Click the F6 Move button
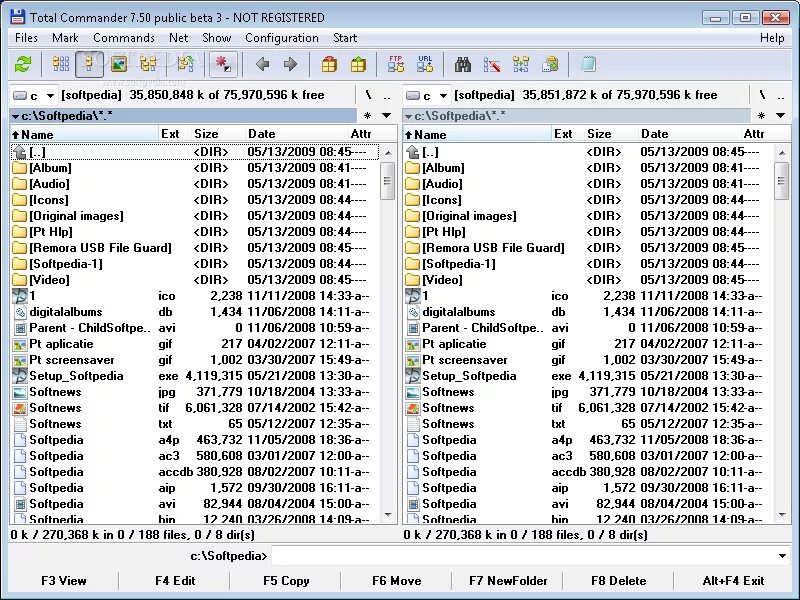This screenshot has height=600, width=800. tap(397, 581)
